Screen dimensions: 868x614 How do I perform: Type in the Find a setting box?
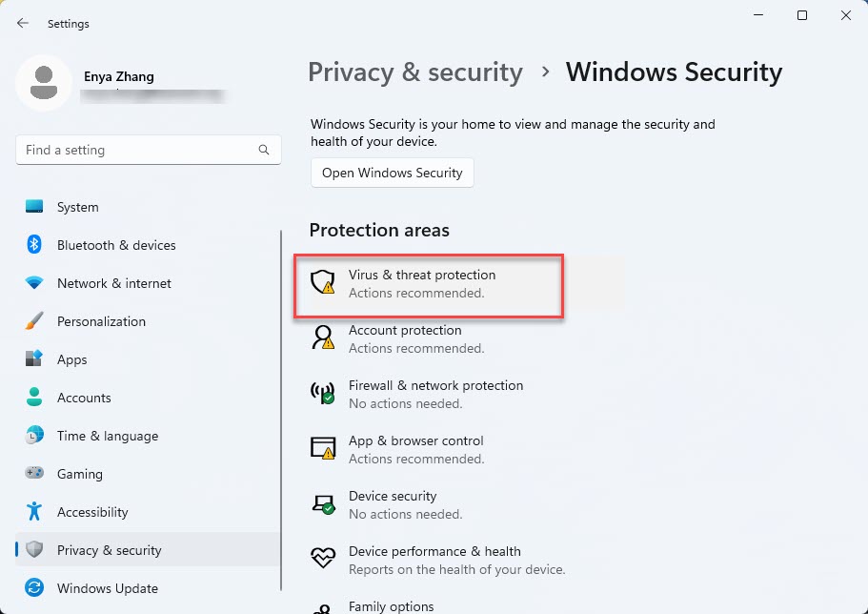pyautogui.click(x=133, y=150)
